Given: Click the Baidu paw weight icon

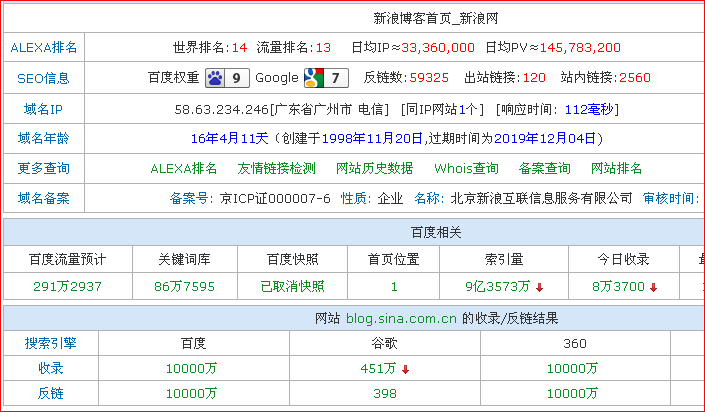Looking at the screenshot, I should click(x=227, y=78).
